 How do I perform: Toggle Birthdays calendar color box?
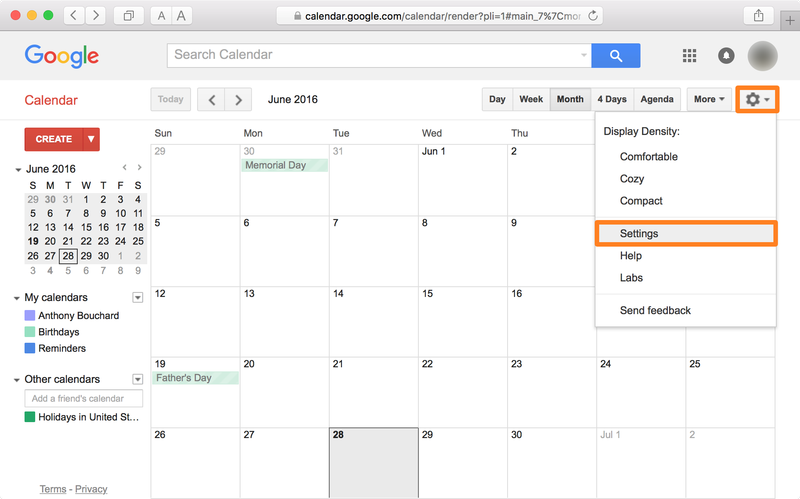(30, 332)
